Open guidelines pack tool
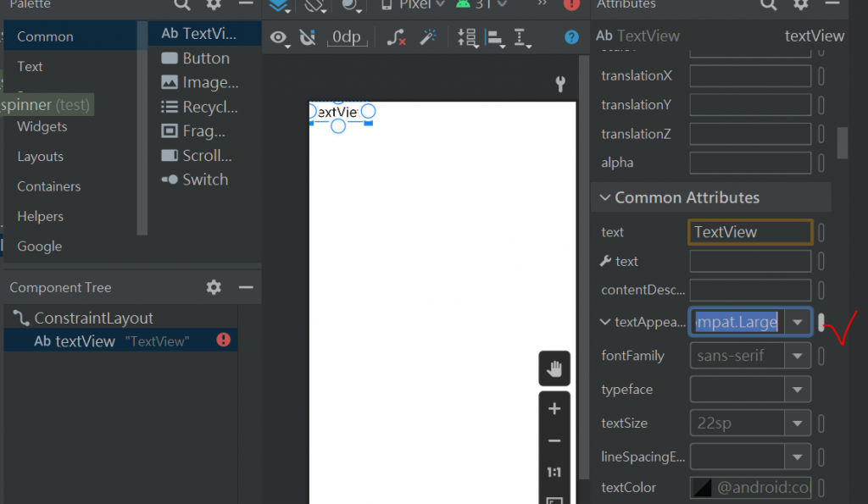 [x=467, y=37]
